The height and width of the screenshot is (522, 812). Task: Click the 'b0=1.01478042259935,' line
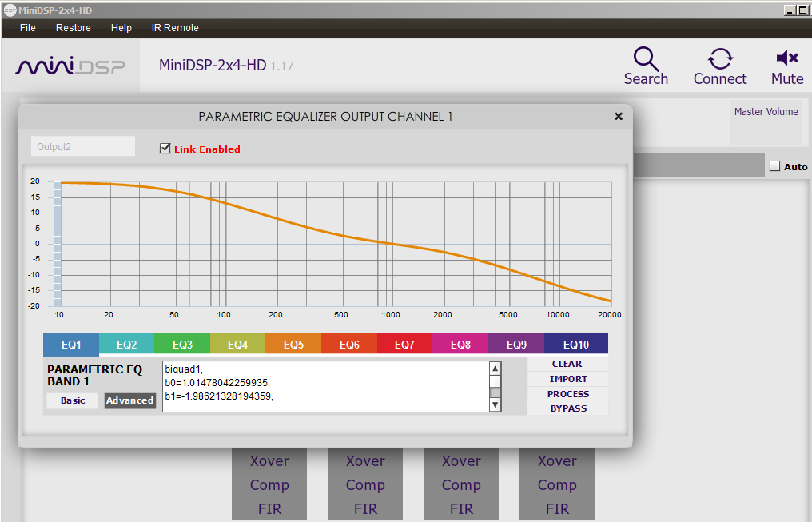(217, 383)
